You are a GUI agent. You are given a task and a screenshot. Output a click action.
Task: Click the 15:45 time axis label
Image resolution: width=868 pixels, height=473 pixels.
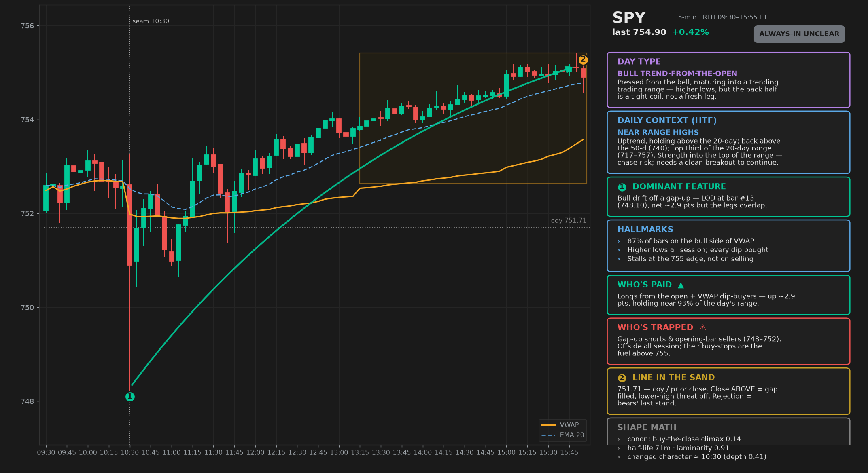tap(569, 453)
